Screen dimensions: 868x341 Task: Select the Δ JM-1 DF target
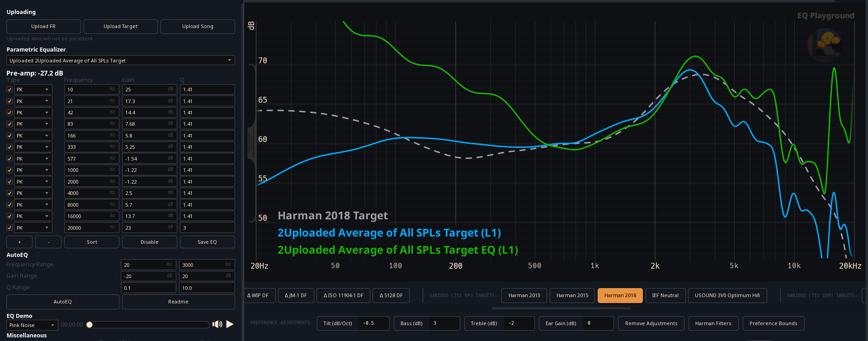point(296,295)
